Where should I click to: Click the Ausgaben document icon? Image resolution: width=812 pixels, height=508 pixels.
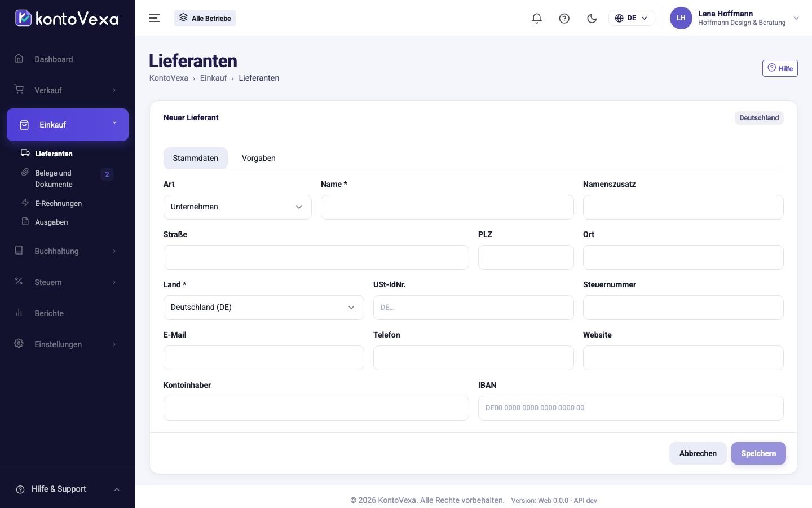25,221
